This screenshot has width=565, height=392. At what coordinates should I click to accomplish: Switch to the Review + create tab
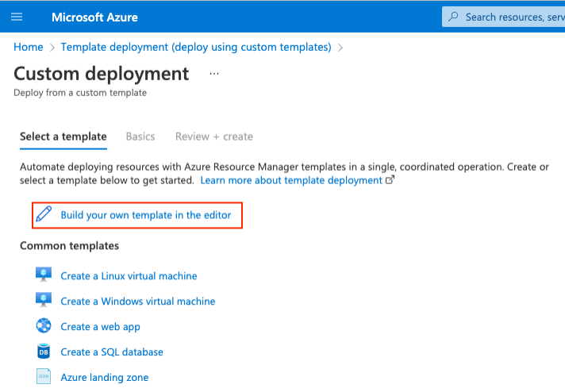pos(214,136)
